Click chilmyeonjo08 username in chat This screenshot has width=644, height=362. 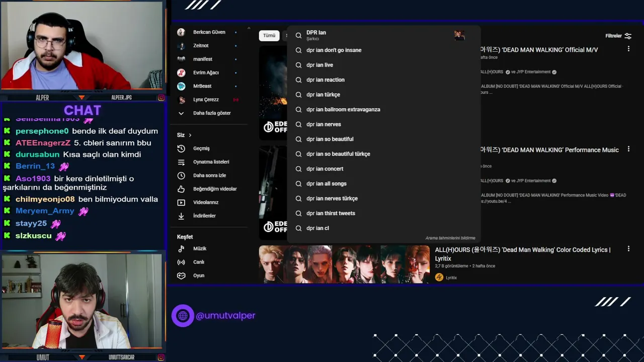coord(45,199)
